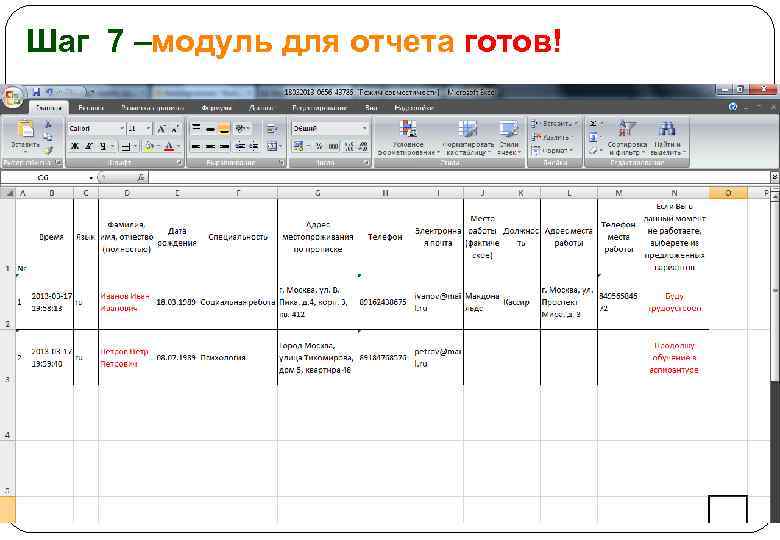Open Sort & Filter (Сортировка и фильтр)

pyautogui.click(x=627, y=138)
